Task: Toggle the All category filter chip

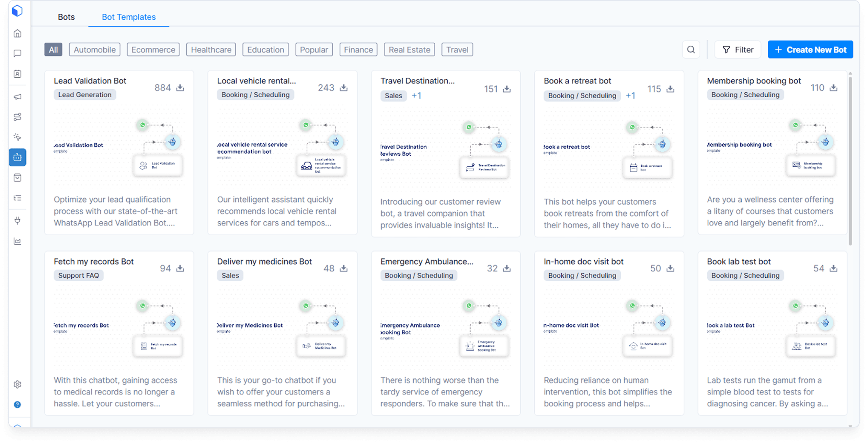Action: 53,49
